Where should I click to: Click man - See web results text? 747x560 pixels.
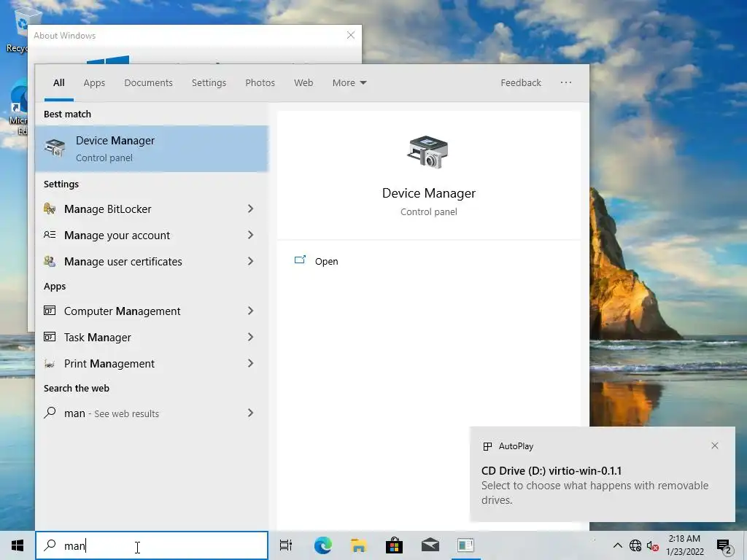click(x=112, y=413)
